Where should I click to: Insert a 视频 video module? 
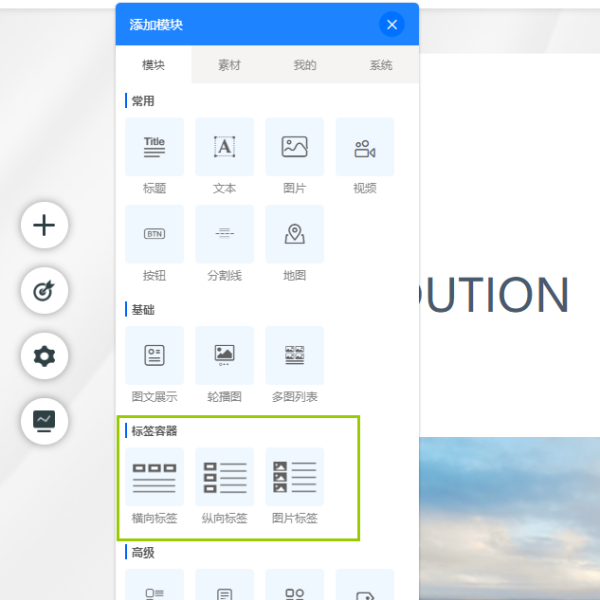pos(365,147)
